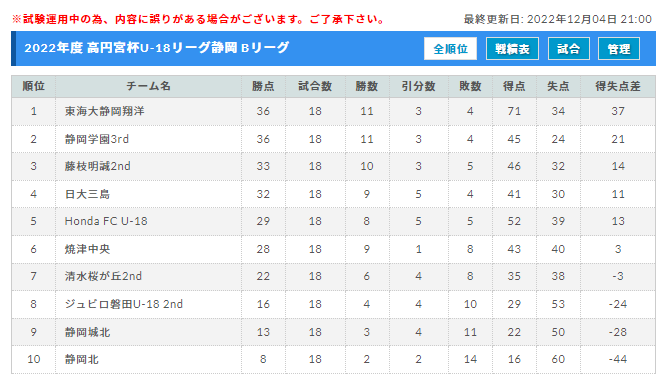Click the 得点 column header
This screenshot has height=378, width=660.
point(514,86)
